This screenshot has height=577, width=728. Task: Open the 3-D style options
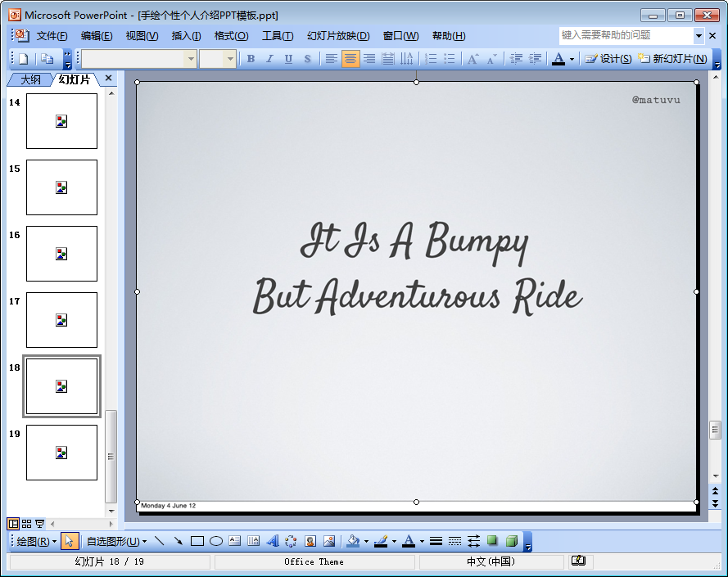pos(512,541)
